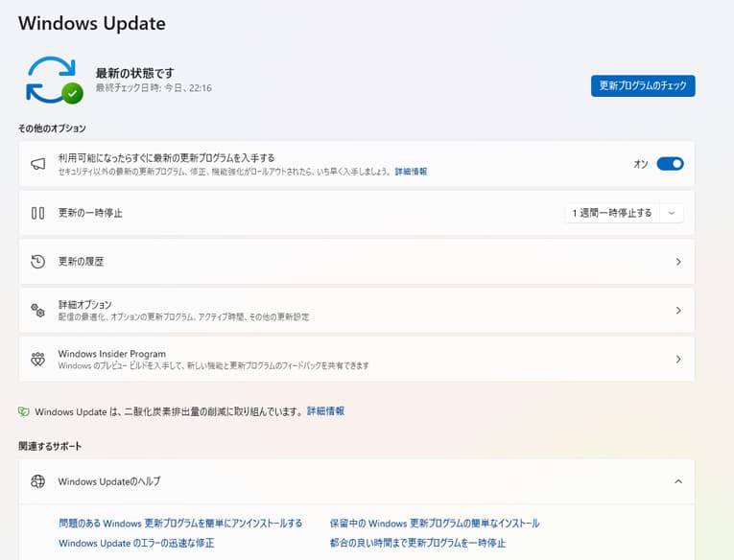Click the megaphone icon for latest updates
Viewport: 734px width, 560px height.
coord(38,164)
